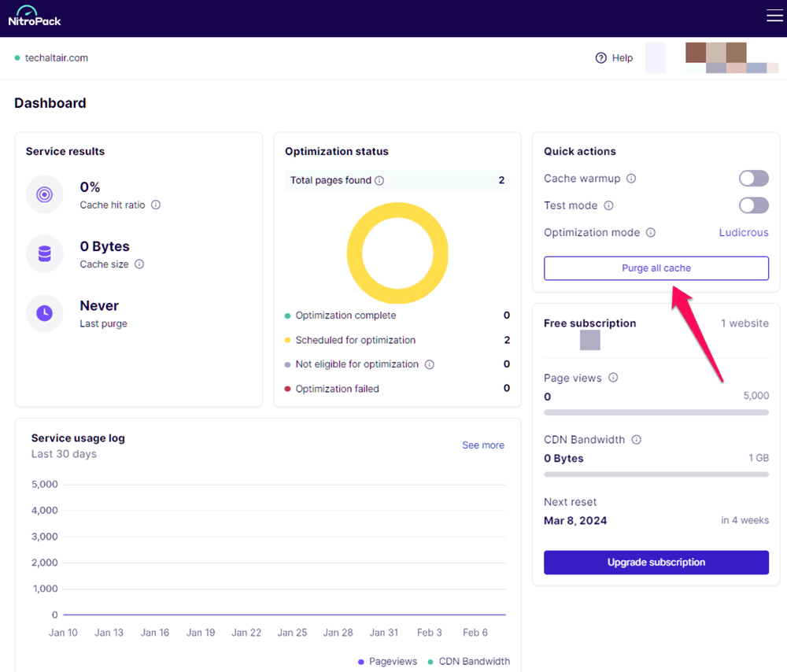The image size is (787, 672).
Task: Click the Page views info icon
Action: [x=613, y=378]
